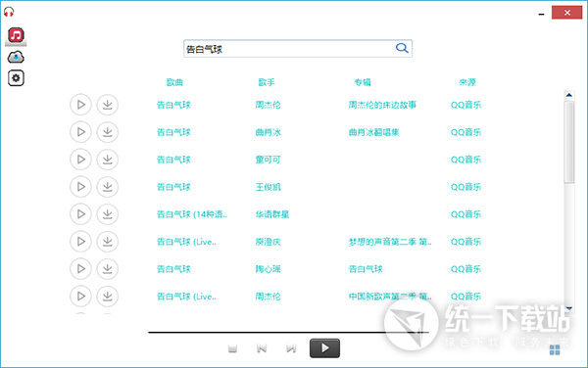Screen dimensions: 588x368
Task: Play the 曲肖冰 version of 告白气球
Action: (x=80, y=132)
